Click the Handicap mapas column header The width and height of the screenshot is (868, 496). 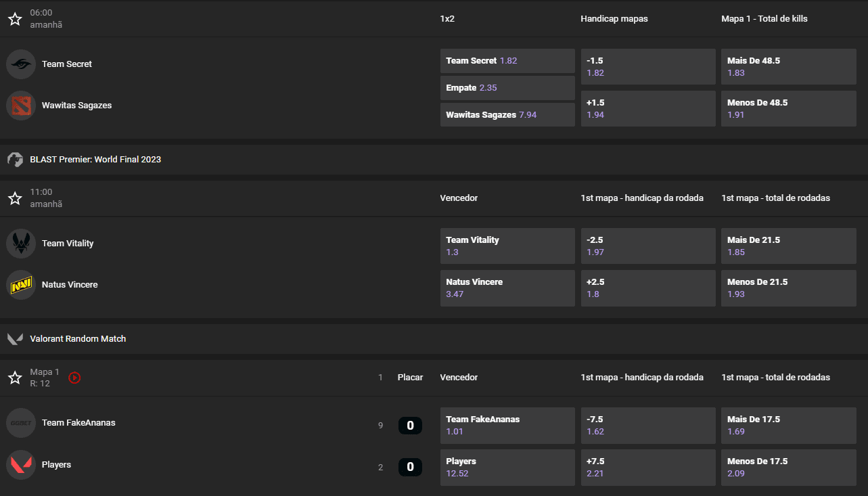tap(614, 19)
